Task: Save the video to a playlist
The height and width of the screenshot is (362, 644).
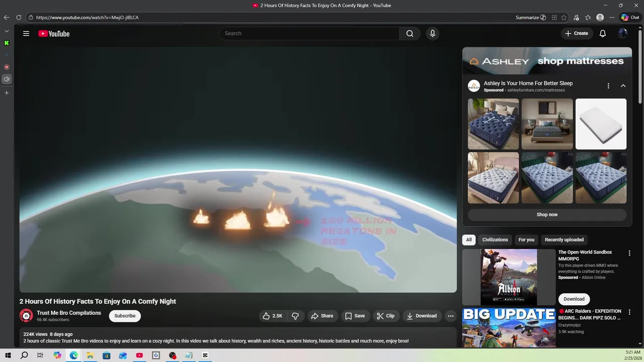Action: (355, 316)
